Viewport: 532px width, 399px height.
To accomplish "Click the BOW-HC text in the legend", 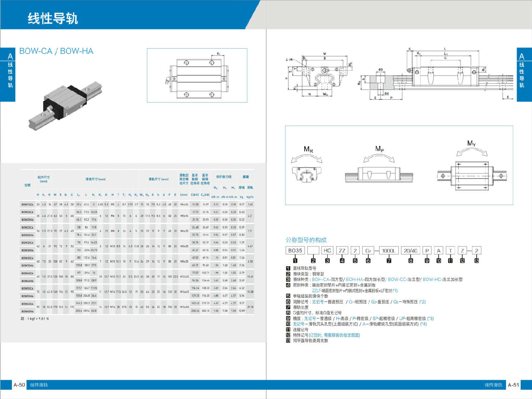I will click(x=432, y=279).
